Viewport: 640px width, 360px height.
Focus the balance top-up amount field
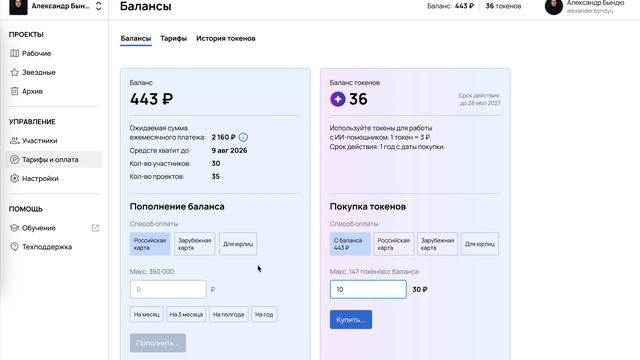pos(168,289)
